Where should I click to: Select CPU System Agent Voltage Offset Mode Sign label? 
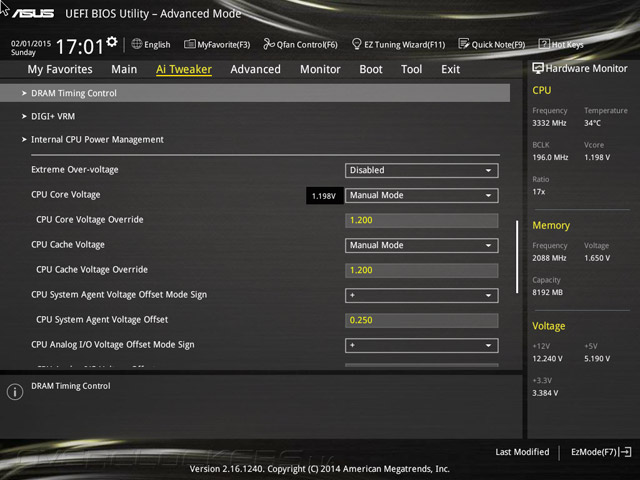click(x=119, y=295)
